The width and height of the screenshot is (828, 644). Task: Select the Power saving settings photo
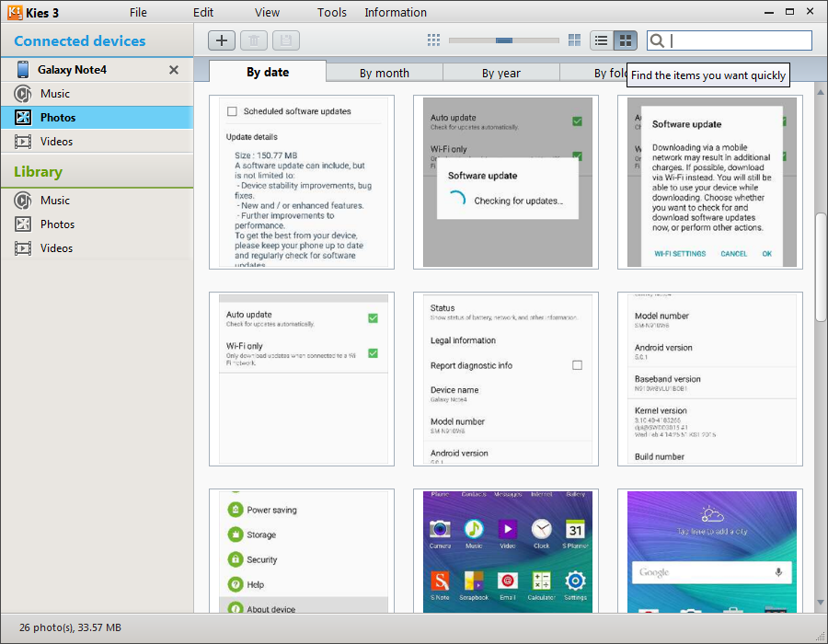point(302,550)
